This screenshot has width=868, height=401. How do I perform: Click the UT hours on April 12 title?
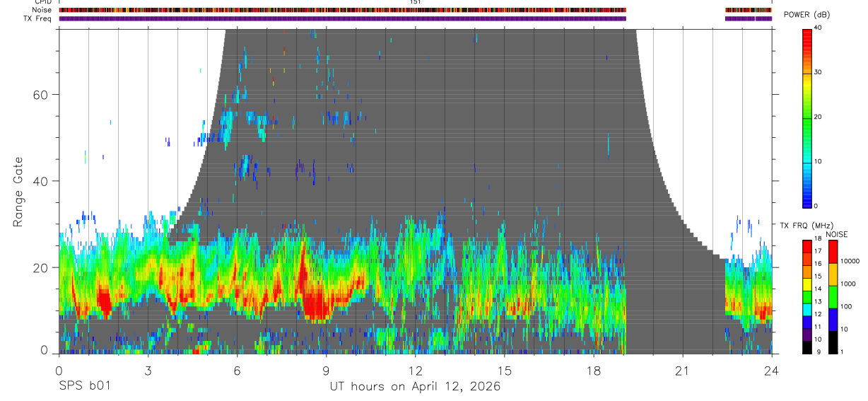[415, 386]
